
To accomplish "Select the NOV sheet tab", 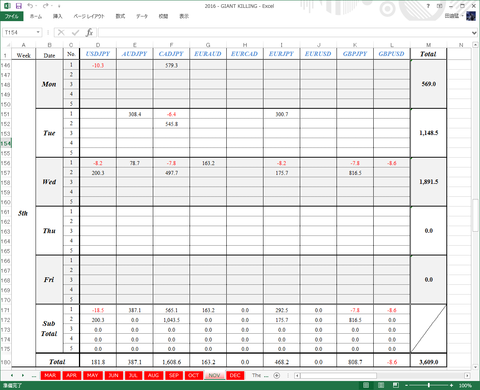I will pos(214,375).
